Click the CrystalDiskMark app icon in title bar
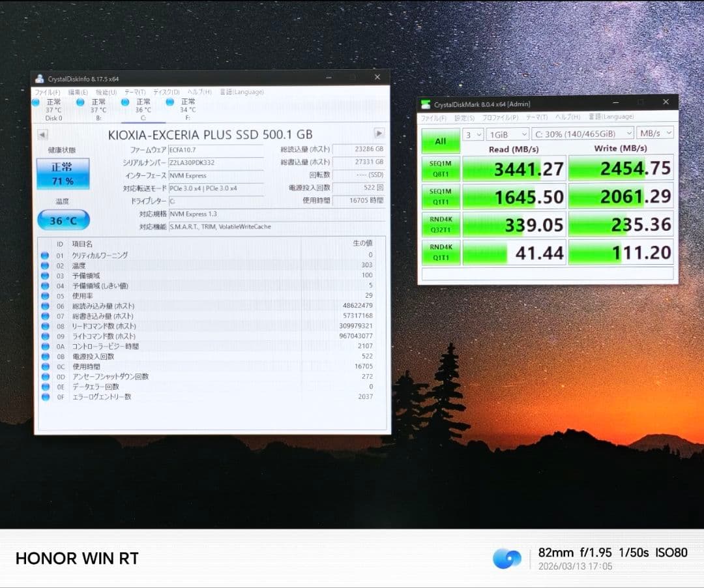Viewport: 704px width, 588px height. pyautogui.click(x=425, y=104)
